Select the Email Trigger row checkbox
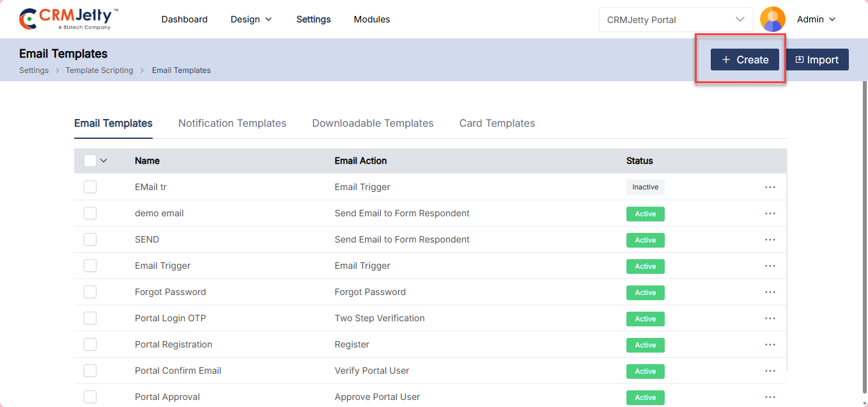This screenshot has height=407, width=868. point(90,266)
